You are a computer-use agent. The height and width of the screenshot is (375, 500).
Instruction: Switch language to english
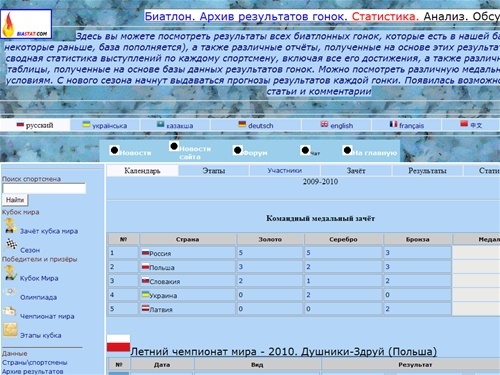342,126
